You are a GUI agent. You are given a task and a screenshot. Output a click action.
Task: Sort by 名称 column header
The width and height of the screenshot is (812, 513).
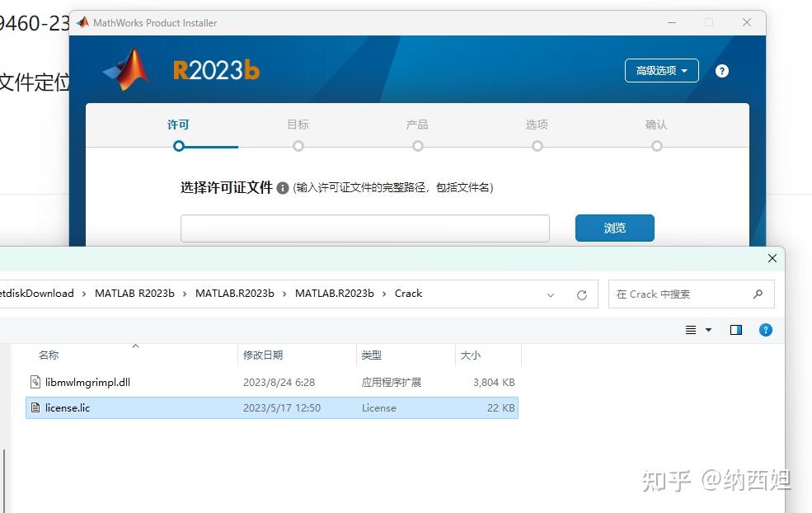tap(49, 355)
